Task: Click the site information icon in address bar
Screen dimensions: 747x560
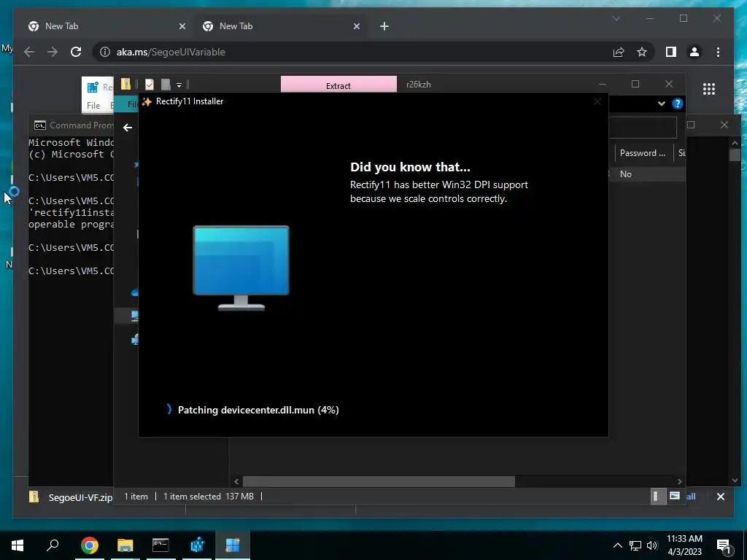Action: click(x=105, y=52)
